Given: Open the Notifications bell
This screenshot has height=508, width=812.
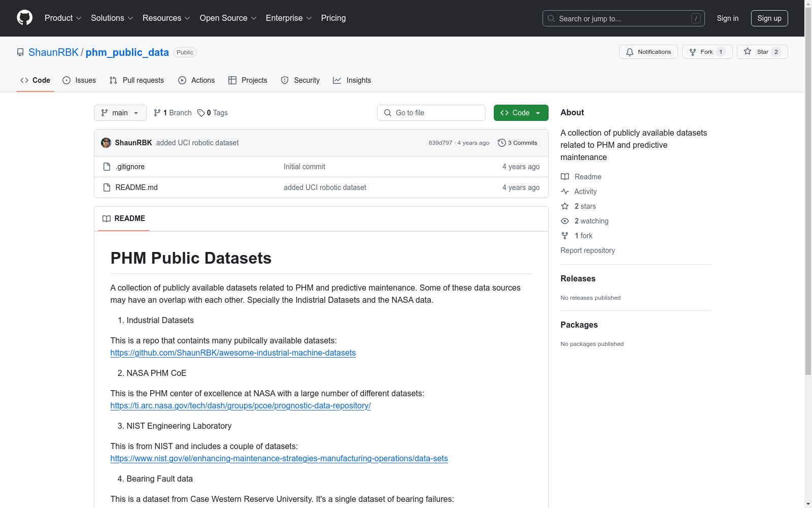Looking at the screenshot, I should [x=630, y=52].
